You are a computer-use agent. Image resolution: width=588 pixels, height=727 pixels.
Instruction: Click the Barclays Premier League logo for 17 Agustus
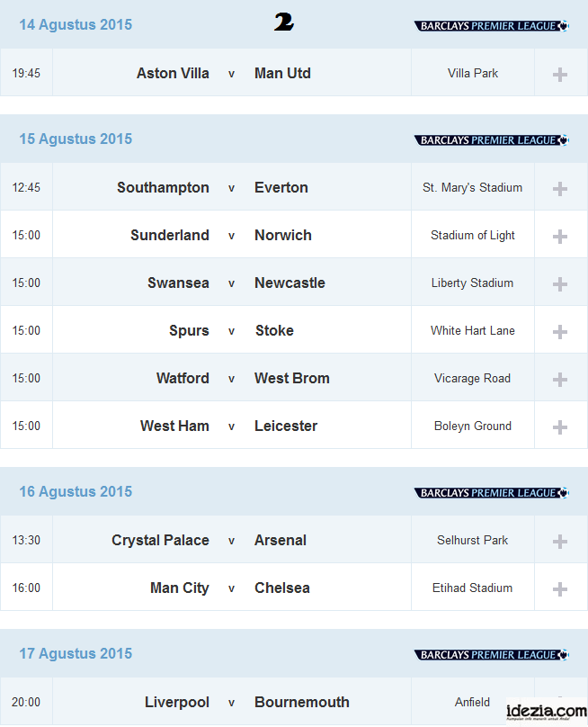(x=491, y=655)
